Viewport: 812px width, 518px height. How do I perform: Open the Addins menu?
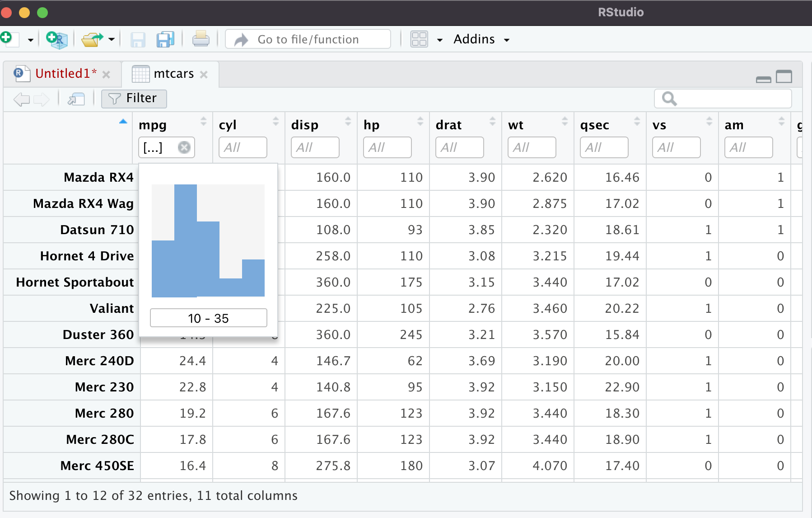[x=481, y=39]
